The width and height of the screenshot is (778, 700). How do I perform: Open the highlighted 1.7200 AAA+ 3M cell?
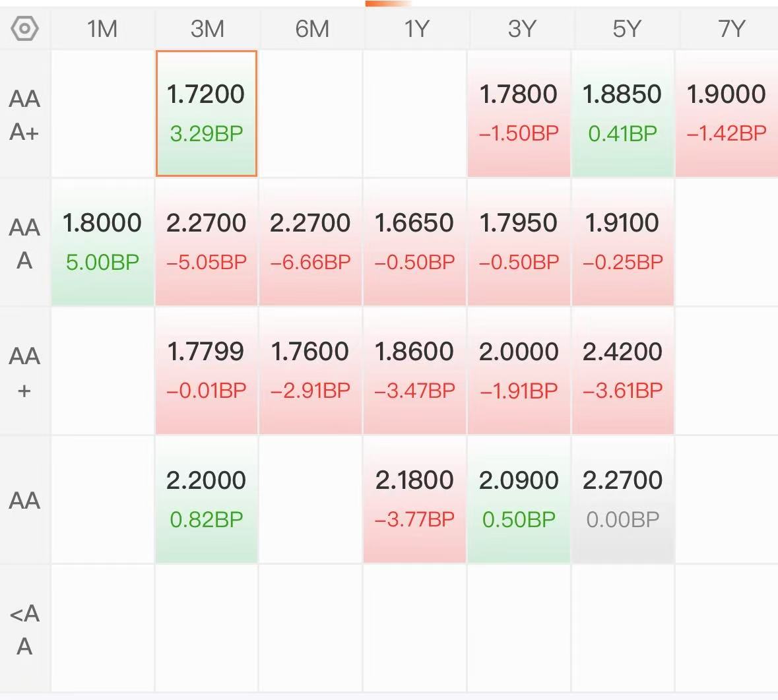(x=207, y=113)
